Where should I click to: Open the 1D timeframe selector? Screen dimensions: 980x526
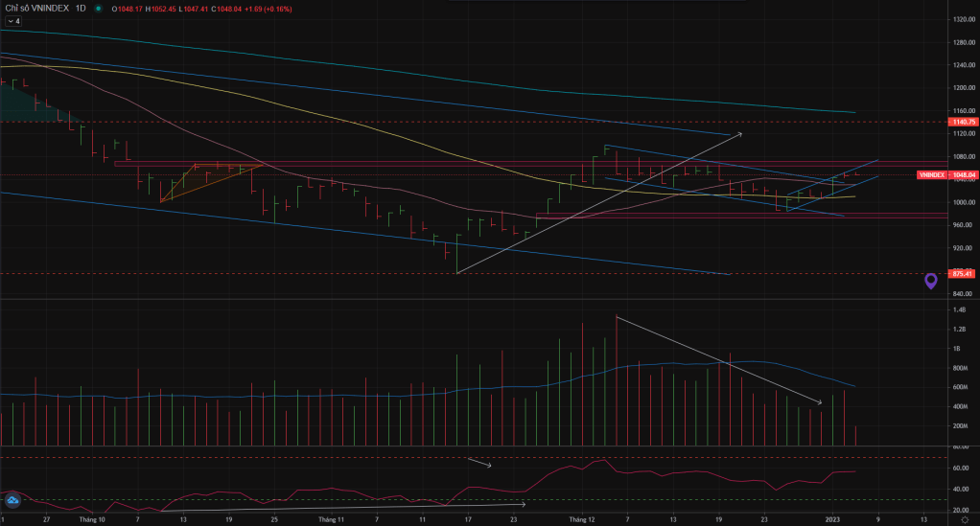[81, 9]
